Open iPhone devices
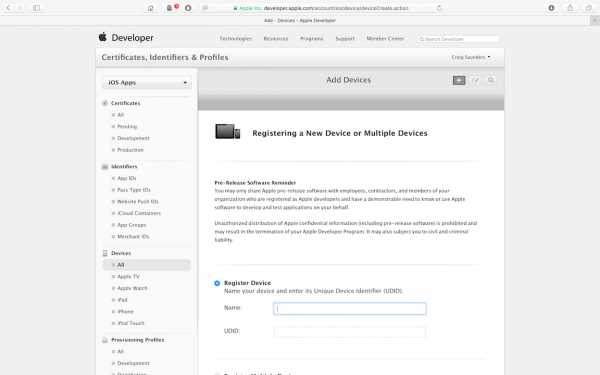The width and height of the screenshot is (600, 375). (x=126, y=311)
